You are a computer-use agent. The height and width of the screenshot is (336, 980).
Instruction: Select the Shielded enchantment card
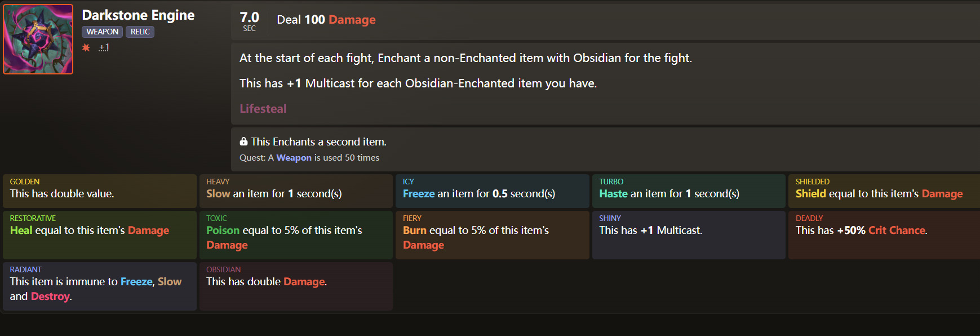884,191
